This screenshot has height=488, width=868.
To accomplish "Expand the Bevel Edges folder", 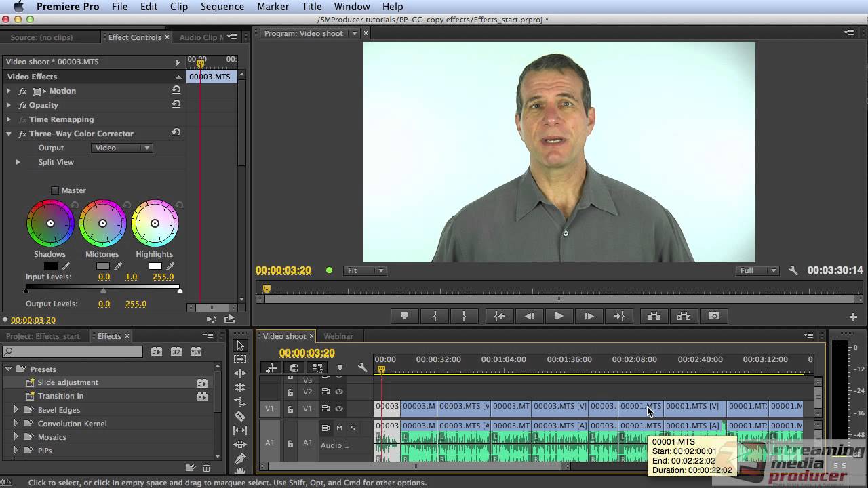I will tap(16, 410).
